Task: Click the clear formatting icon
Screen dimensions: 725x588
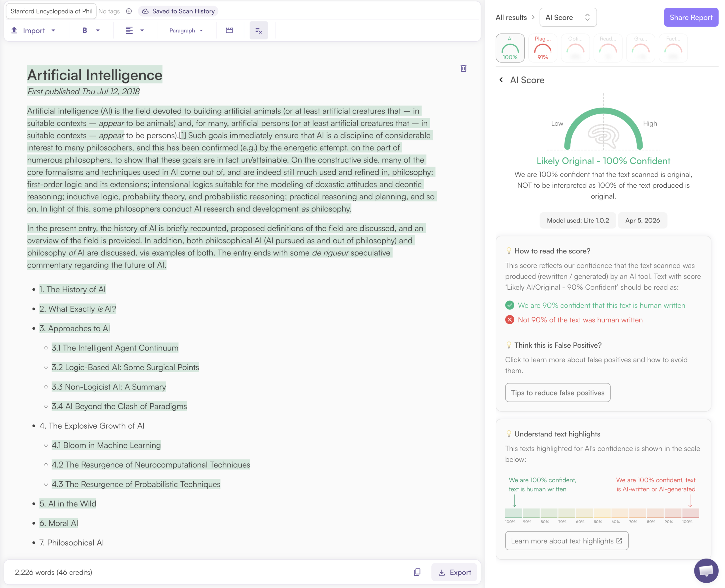Action: [259, 31]
